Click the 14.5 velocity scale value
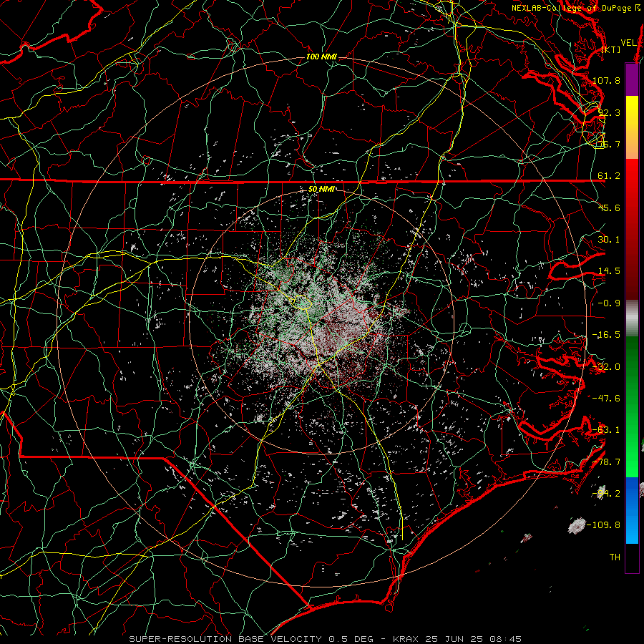 coord(609,271)
